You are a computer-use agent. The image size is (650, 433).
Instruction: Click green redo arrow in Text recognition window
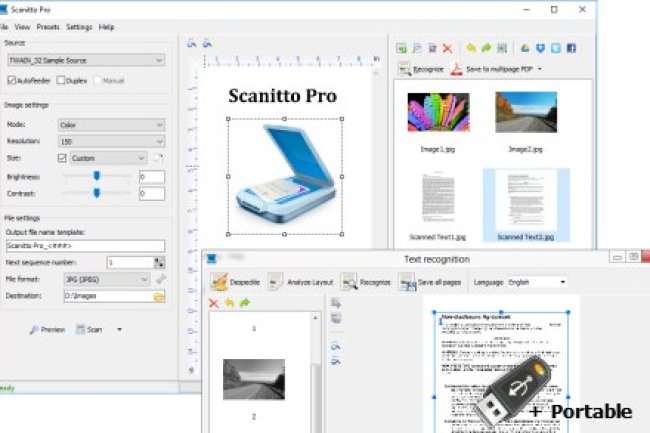click(x=245, y=303)
